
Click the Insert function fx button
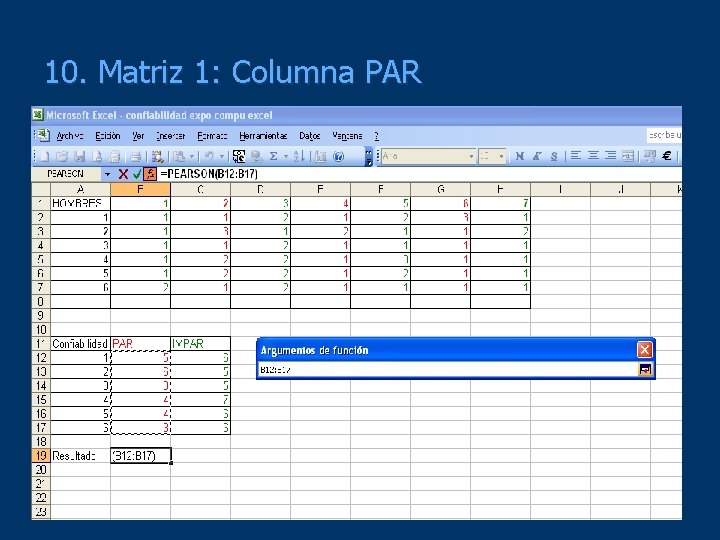150,174
